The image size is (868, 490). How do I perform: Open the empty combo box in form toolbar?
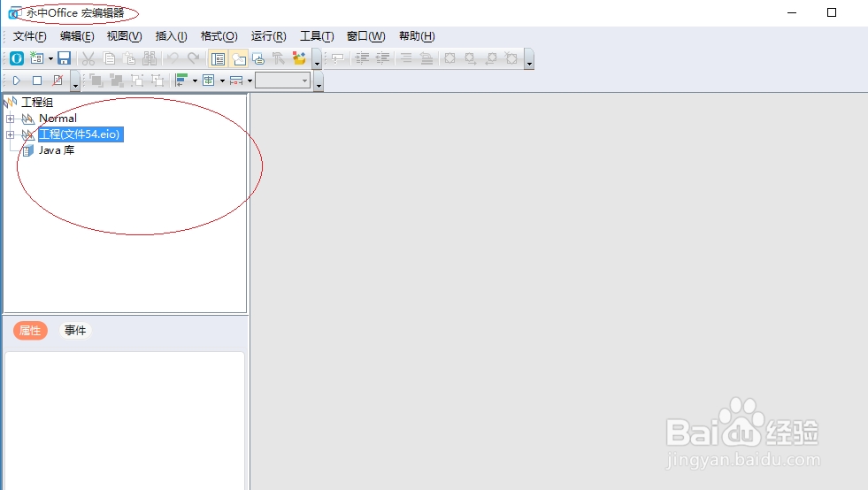(x=282, y=80)
